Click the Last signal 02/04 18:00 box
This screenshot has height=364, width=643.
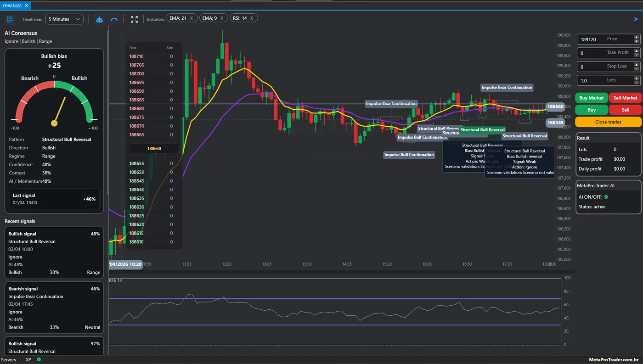[x=54, y=199]
